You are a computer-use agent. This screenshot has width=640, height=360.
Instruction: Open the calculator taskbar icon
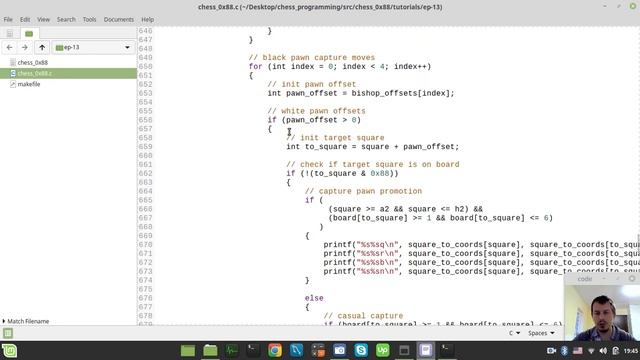pos(318,351)
